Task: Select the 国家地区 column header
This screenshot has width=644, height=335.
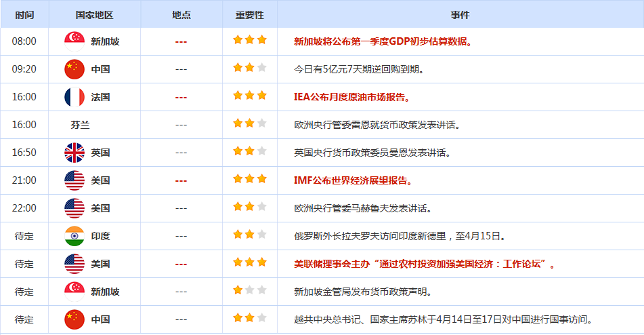Action: (x=94, y=15)
